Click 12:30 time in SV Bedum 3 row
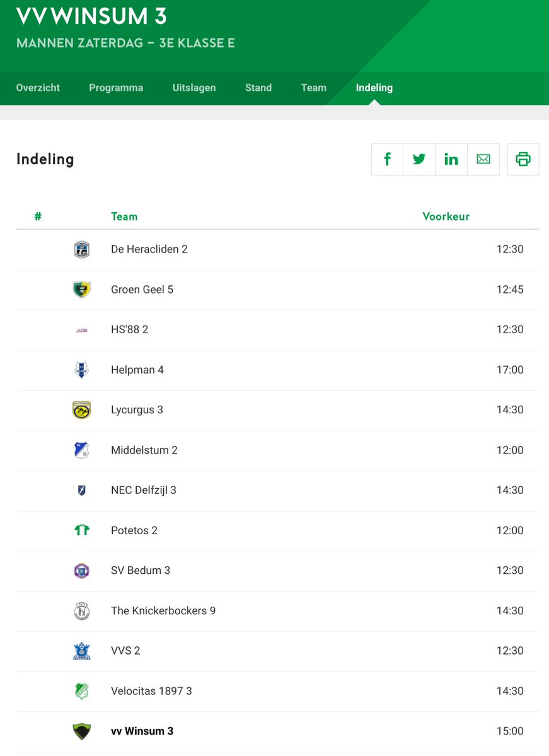Image resolution: width=549 pixels, height=756 pixels. click(x=510, y=571)
